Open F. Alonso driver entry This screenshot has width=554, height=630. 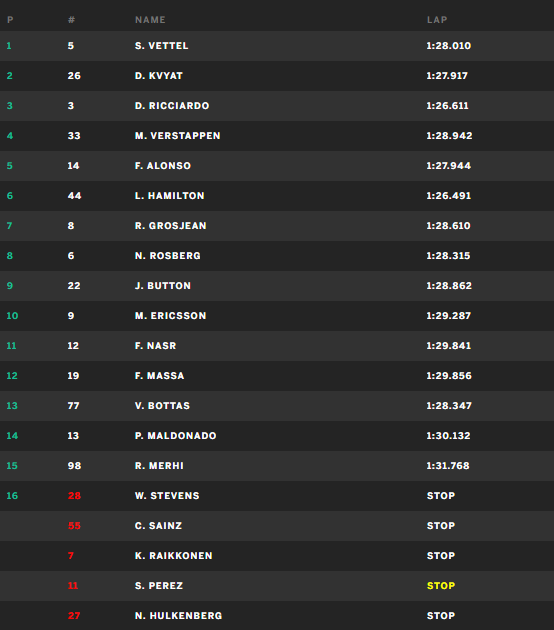pos(163,166)
